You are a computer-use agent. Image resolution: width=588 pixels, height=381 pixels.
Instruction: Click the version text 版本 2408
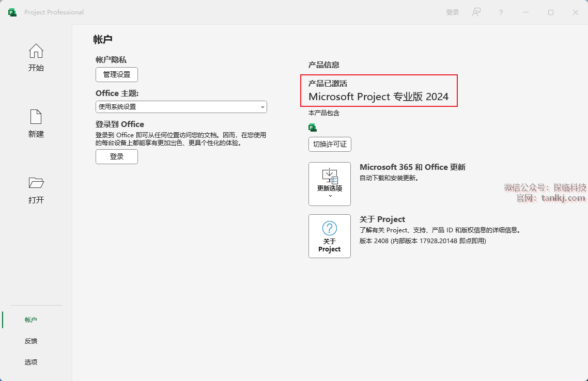[423, 241]
